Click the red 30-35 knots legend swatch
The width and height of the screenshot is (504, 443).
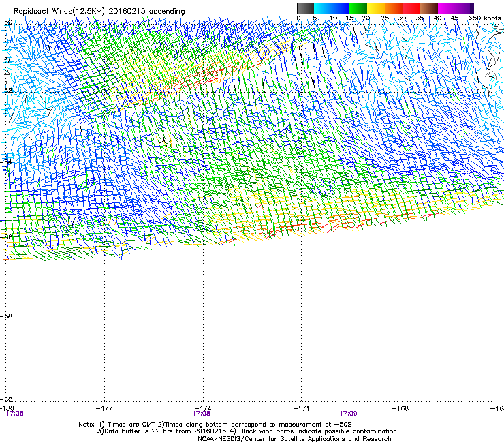411,8
